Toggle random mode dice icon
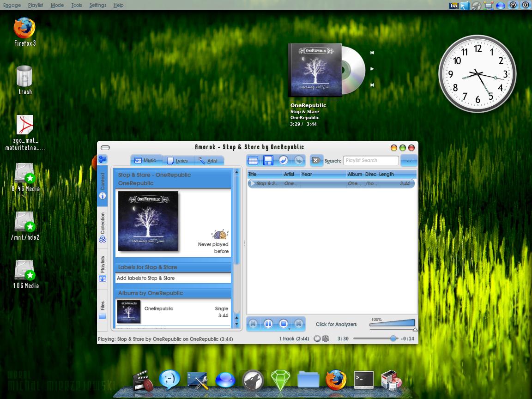Viewport: 532px width, 399px height. (x=326, y=339)
